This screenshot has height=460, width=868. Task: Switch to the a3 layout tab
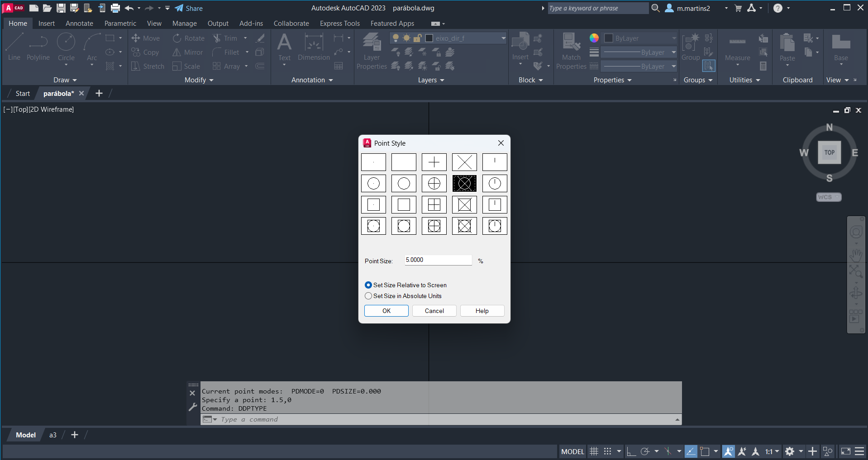[53, 435]
